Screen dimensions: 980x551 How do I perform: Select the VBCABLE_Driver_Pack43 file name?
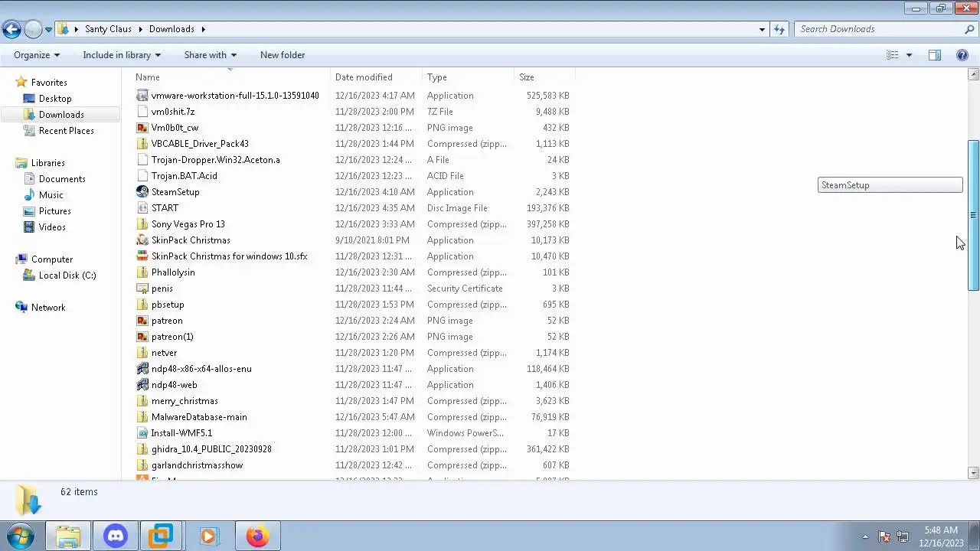[200, 144]
